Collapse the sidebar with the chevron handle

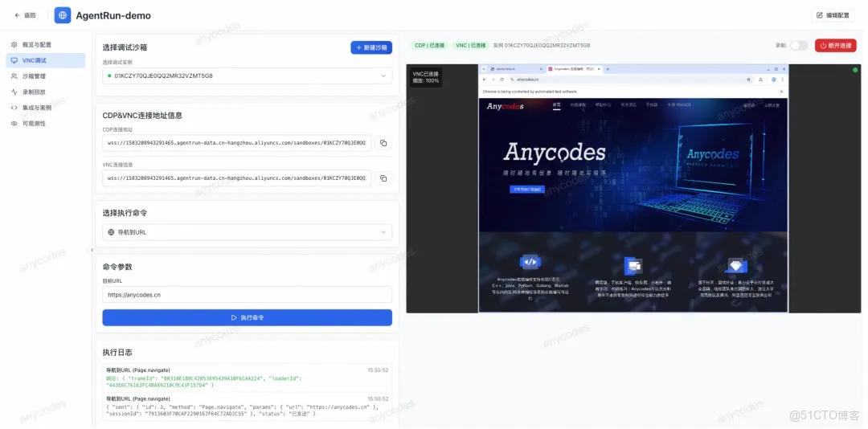tap(92, 250)
